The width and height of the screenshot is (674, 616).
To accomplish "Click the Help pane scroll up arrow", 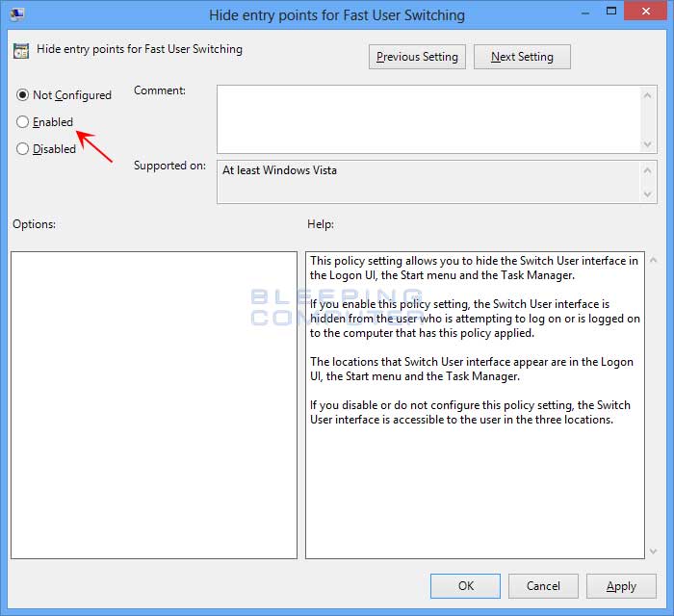I will [x=654, y=260].
